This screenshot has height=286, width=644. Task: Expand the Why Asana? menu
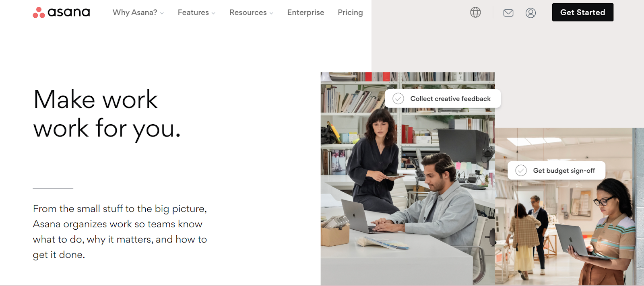(x=138, y=12)
